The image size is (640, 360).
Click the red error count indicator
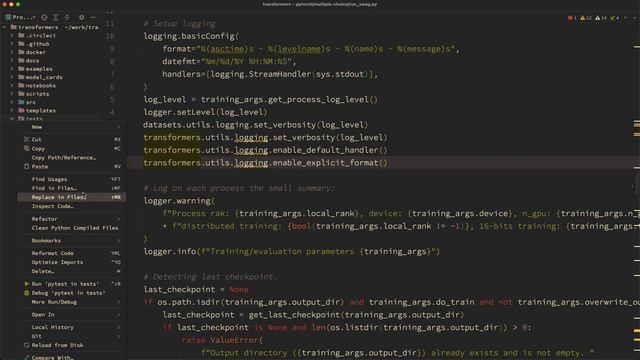point(572,18)
